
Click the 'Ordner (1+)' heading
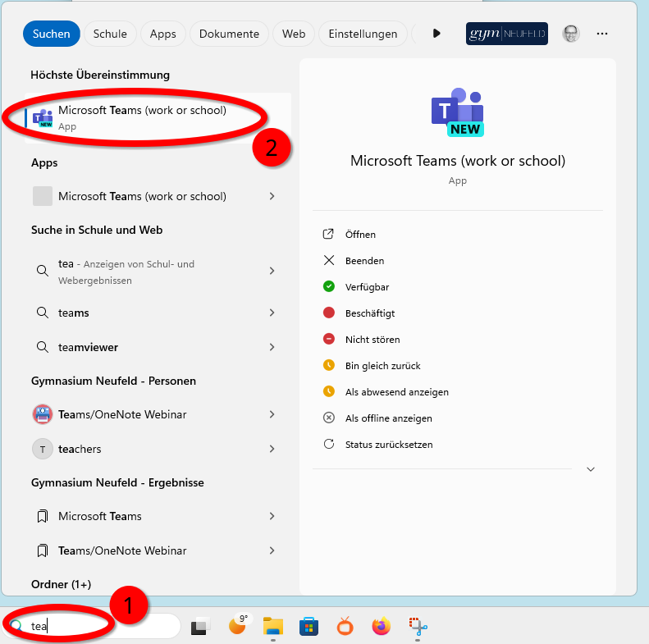tap(62, 584)
